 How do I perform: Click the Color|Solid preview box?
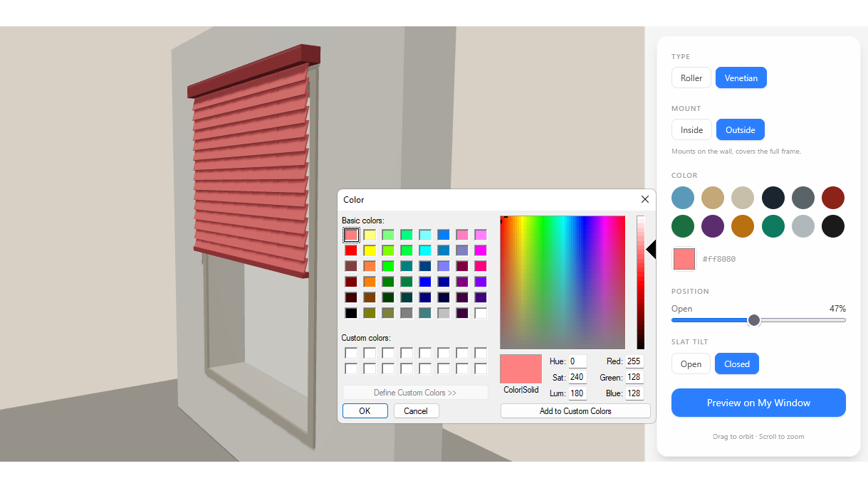pos(521,369)
